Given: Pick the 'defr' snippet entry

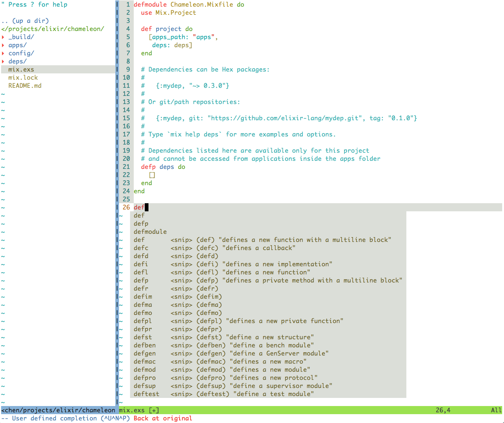Looking at the screenshot, I should [268, 288].
